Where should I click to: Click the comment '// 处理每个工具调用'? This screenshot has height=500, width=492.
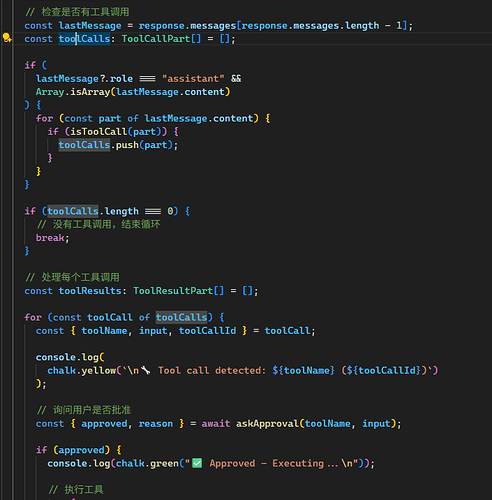coord(72,277)
